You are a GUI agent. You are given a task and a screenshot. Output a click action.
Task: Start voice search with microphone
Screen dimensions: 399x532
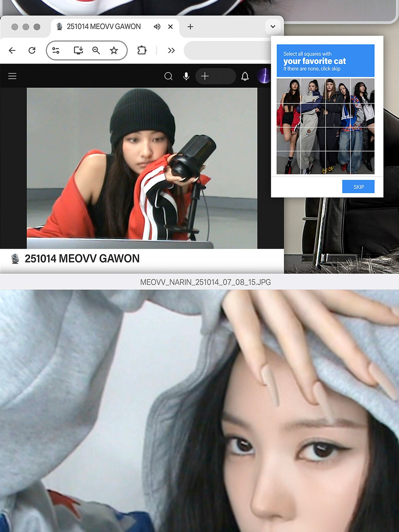tap(186, 76)
